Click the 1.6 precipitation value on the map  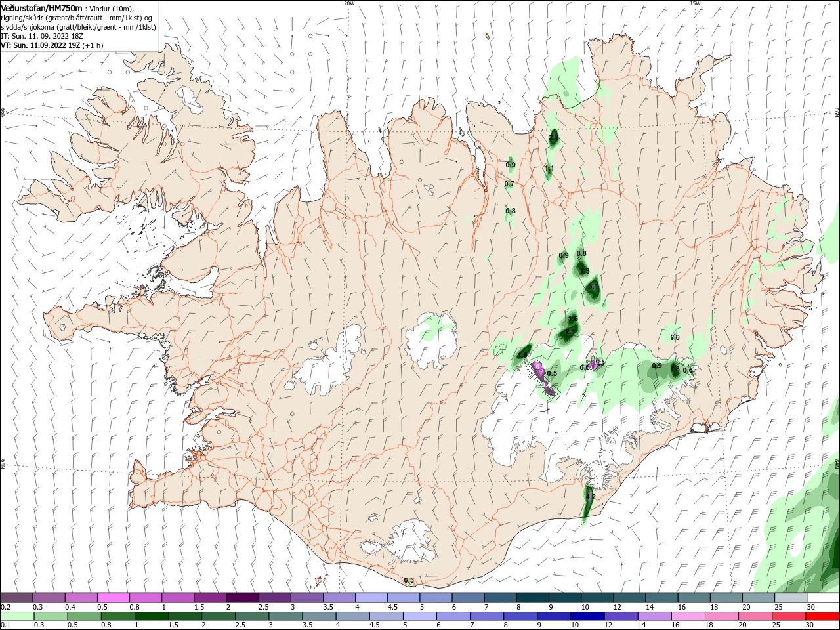pyautogui.click(x=573, y=318)
